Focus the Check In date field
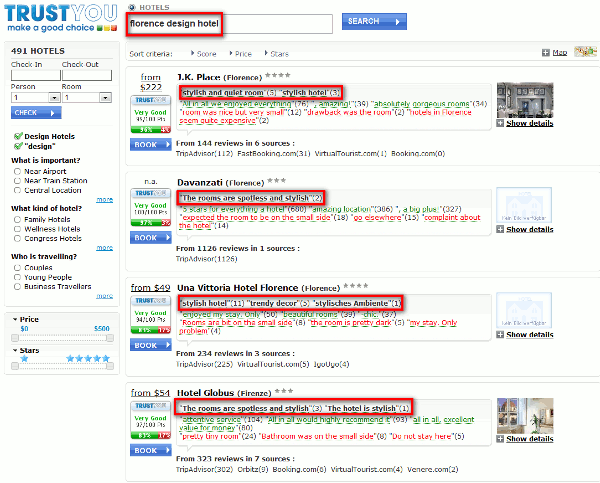The height and width of the screenshot is (483, 600). click(36, 75)
